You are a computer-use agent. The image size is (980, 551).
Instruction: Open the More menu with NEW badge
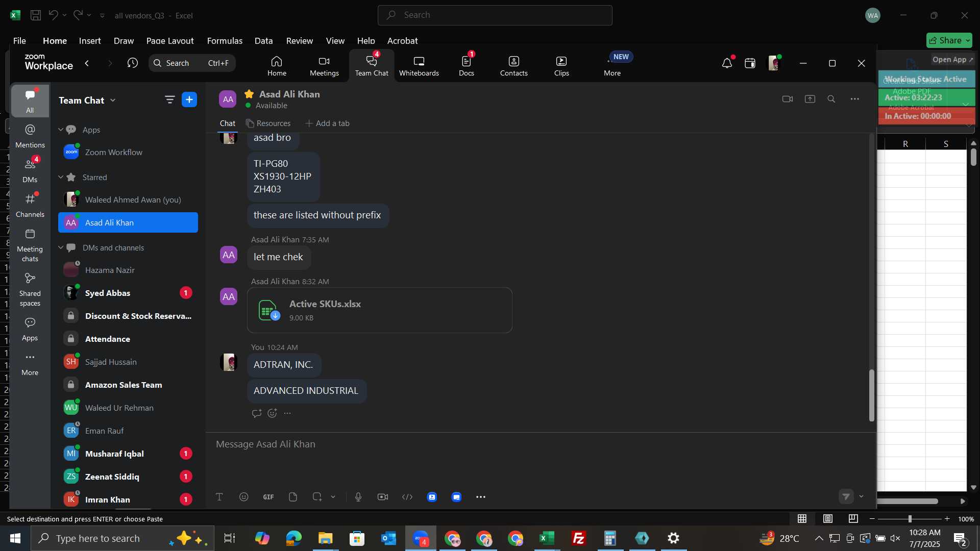point(612,66)
